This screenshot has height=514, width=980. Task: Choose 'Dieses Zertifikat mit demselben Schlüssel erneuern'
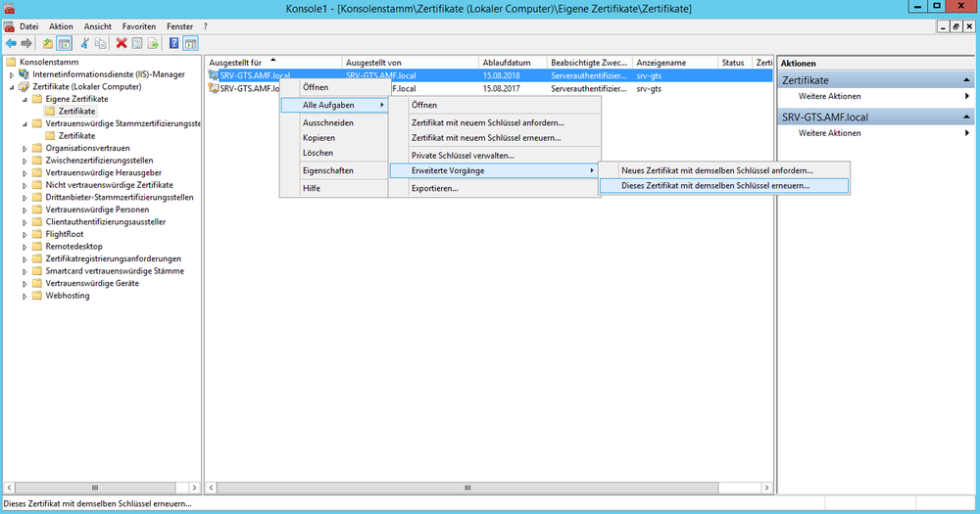[715, 185]
